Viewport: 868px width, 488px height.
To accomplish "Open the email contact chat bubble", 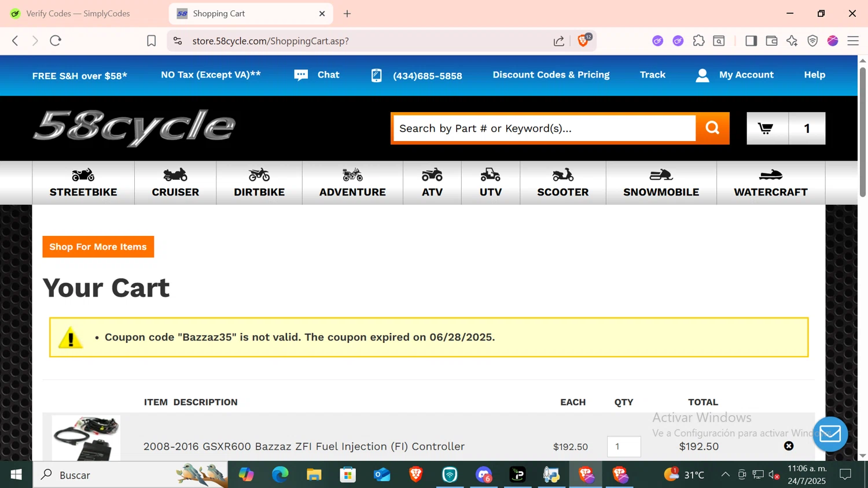I will pos(830,434).
